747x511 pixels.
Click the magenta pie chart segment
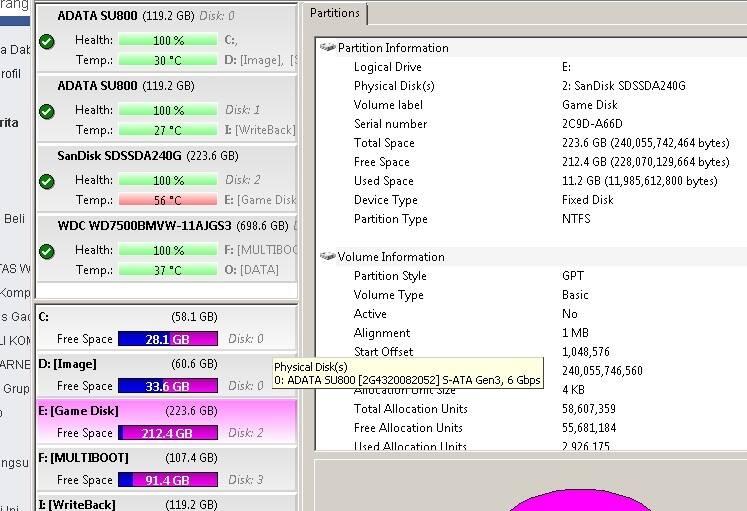[x=579, y=502]
